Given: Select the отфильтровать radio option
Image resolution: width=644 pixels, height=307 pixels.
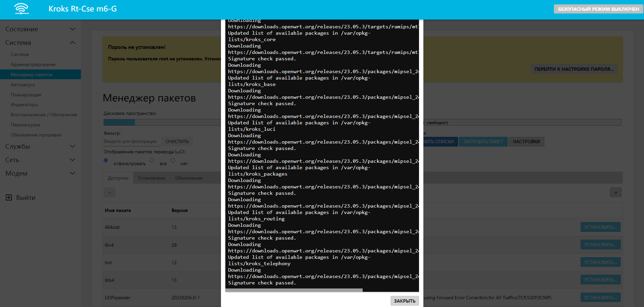Looking at the screenshot, I should [106, 160].
